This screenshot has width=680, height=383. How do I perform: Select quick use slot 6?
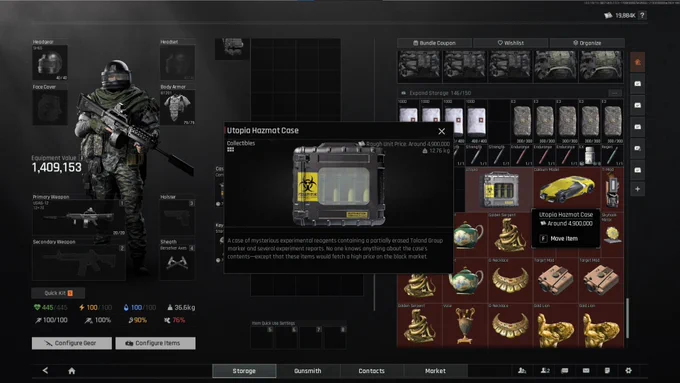286,337
